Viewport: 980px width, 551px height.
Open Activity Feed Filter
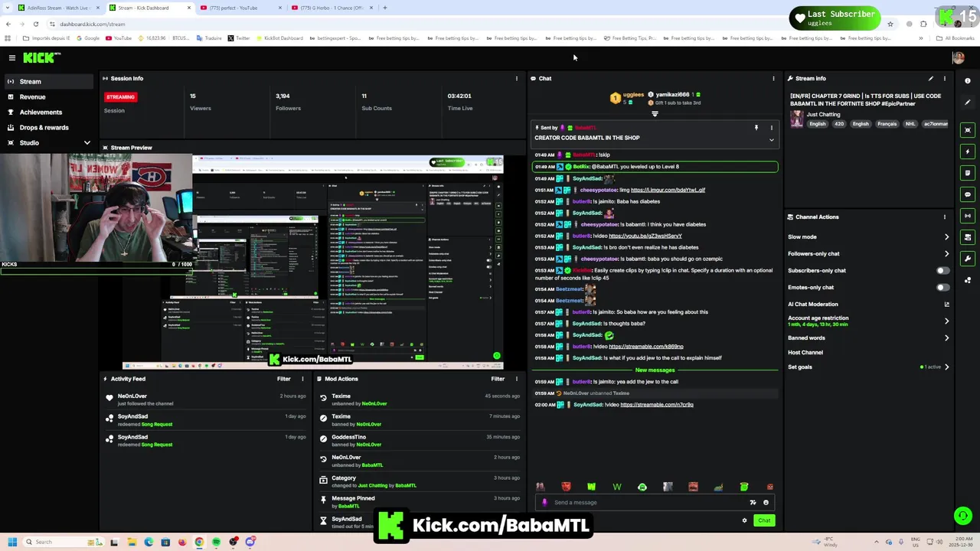[x=283, y=379]
